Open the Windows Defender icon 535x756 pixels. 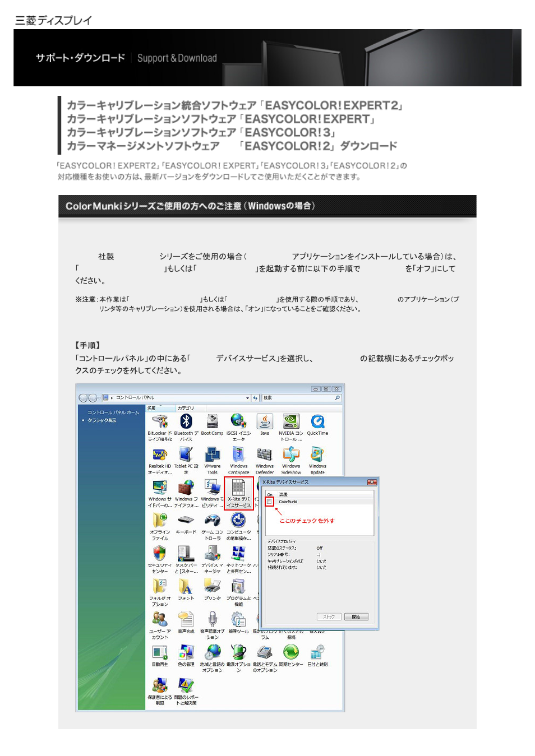(265, 461)
